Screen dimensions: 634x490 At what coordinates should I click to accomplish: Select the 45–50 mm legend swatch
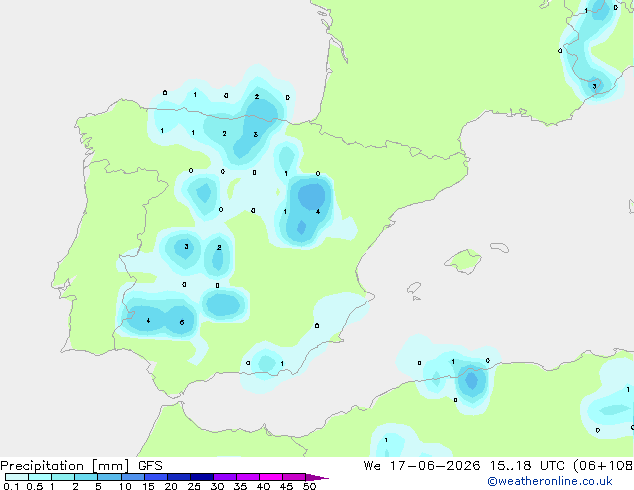[294, 477]
